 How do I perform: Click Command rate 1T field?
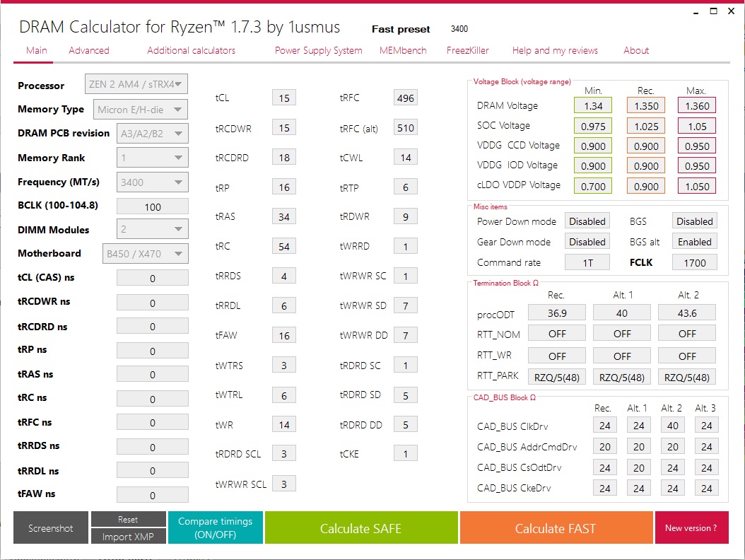point(587,262)
